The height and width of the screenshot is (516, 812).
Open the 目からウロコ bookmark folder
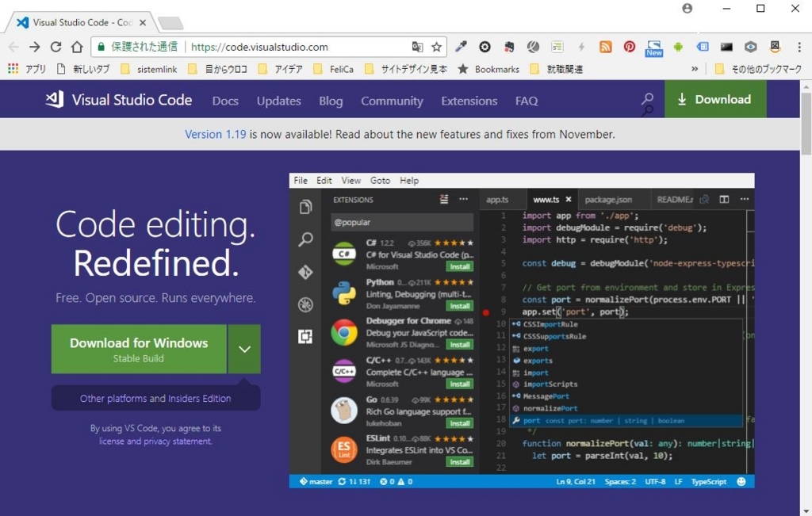pos(217,69)
